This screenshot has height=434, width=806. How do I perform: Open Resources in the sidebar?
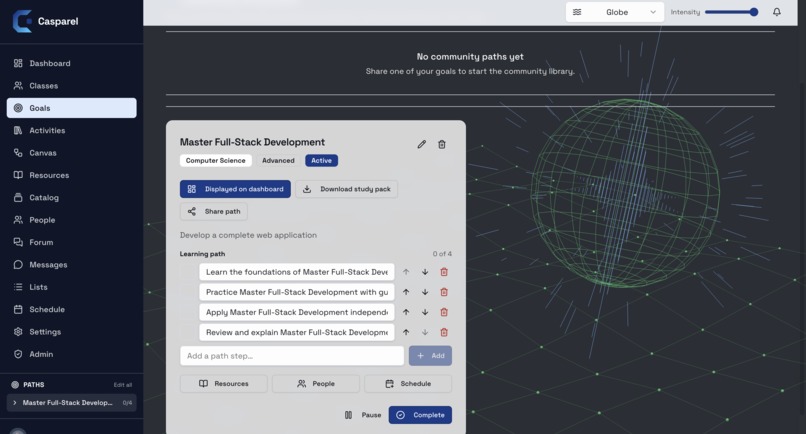[71, 175]
